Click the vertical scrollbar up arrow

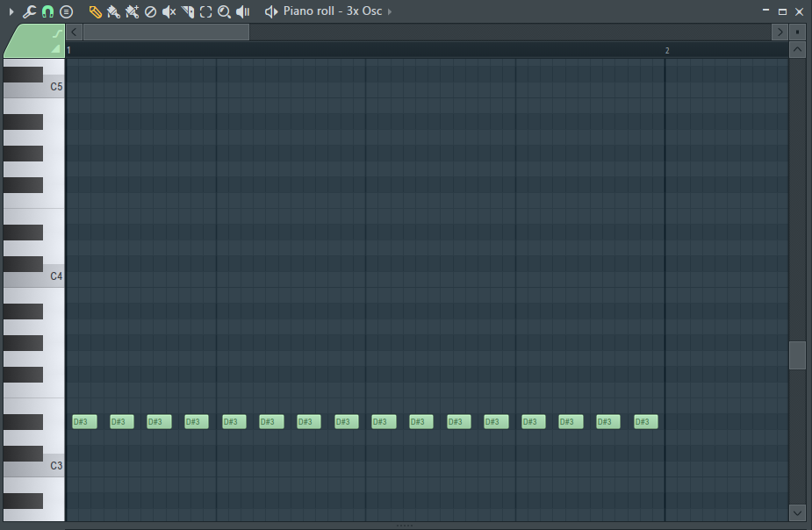click(797, 50)
